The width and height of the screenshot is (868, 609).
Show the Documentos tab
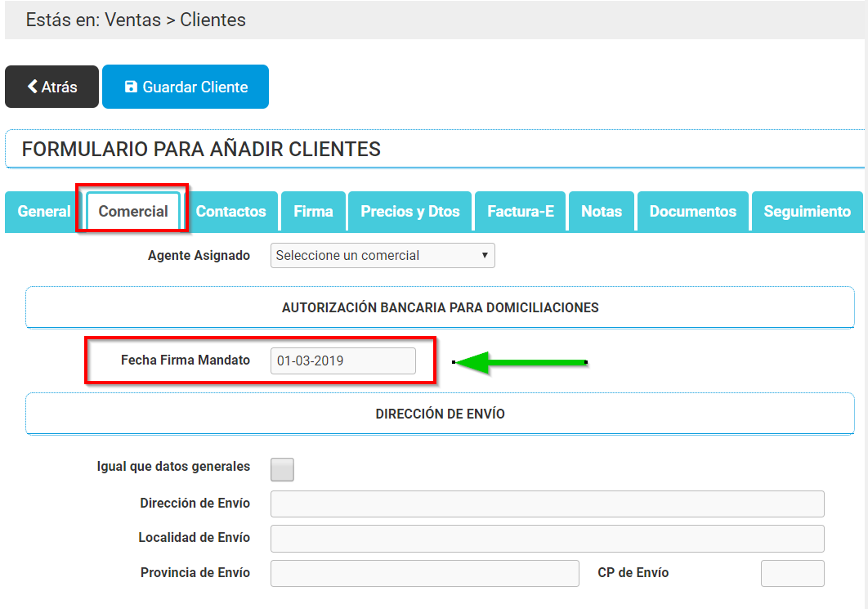pos(692,212)
